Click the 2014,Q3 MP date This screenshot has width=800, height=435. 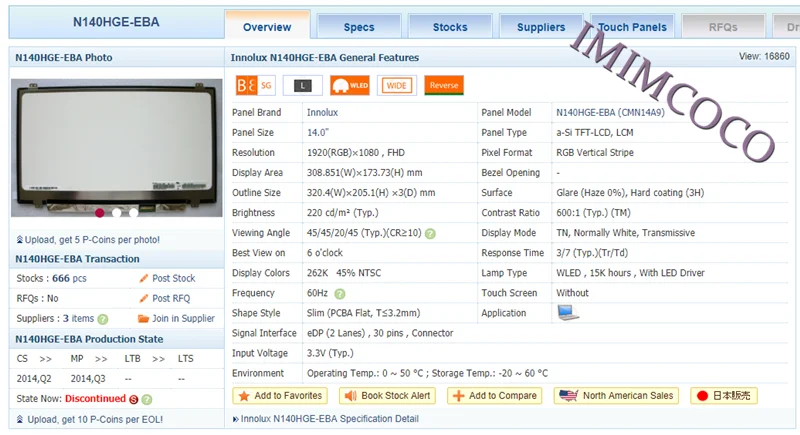(x=88, y=379)
